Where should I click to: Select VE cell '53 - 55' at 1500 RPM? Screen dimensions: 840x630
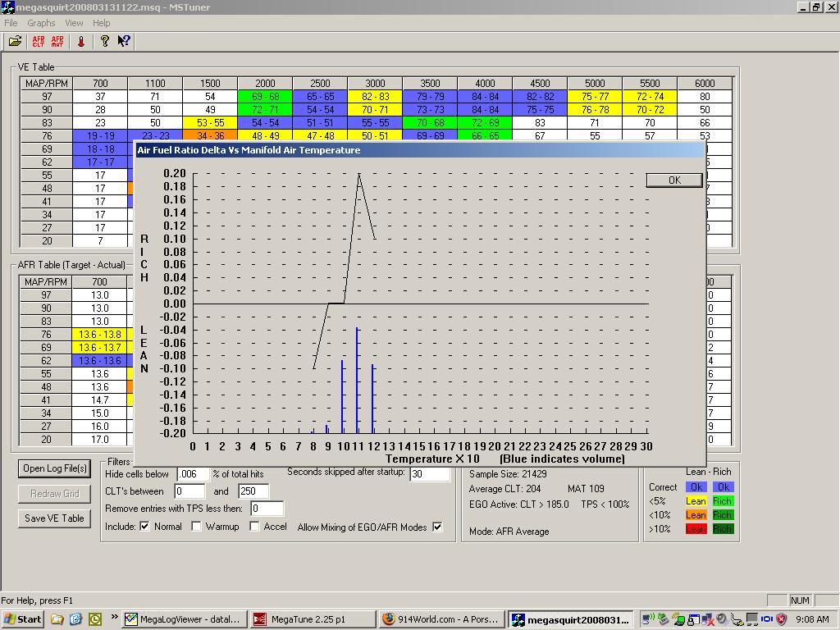(x=210, y=123)
